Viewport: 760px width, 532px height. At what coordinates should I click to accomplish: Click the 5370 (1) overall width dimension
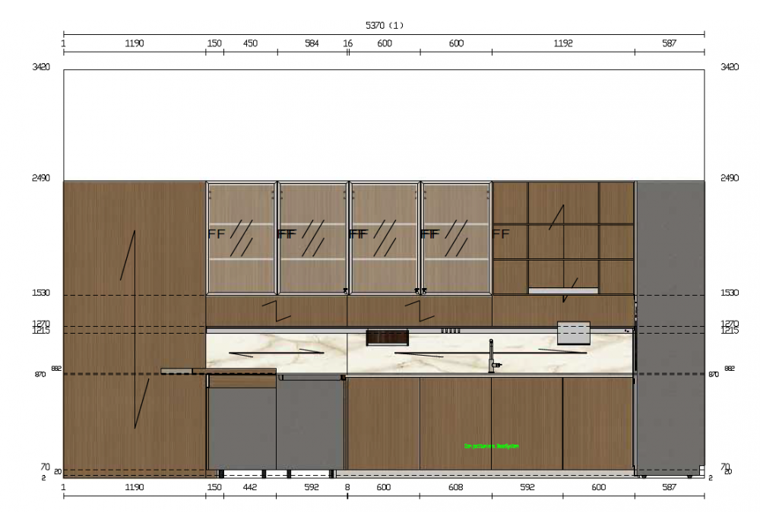tap(384, 25)
